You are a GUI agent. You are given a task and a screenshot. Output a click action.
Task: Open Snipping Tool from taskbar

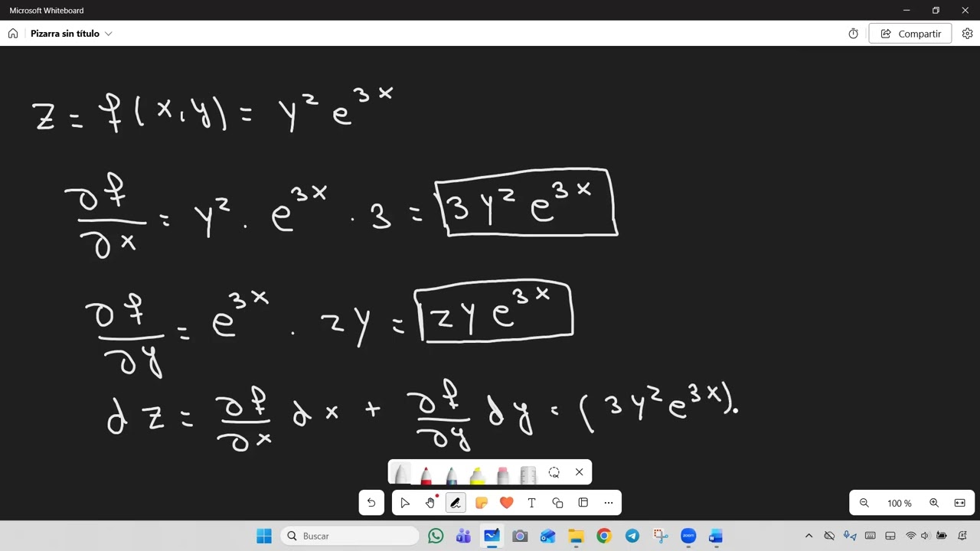click(x=660, y=536)
